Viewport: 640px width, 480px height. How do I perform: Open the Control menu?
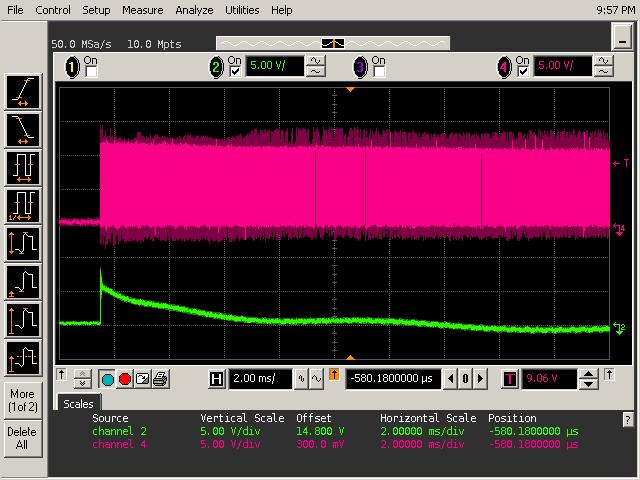(x=53, y=10)
